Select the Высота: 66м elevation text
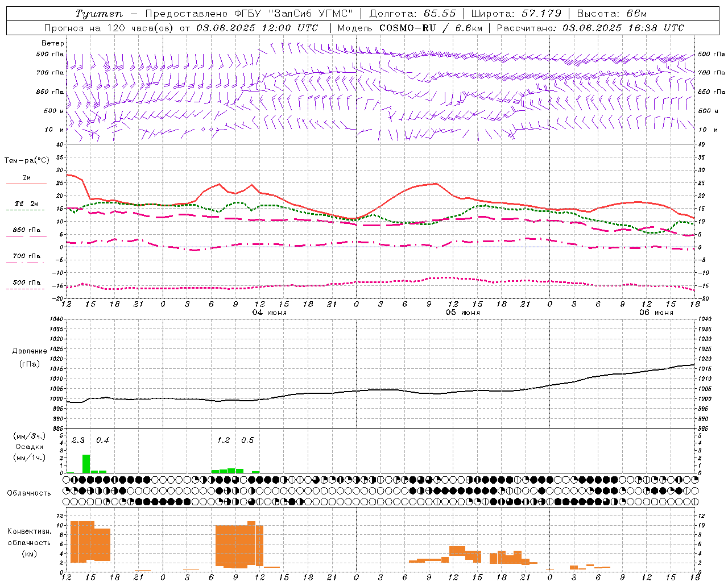 pyautogui.click(x=612, y=14)
